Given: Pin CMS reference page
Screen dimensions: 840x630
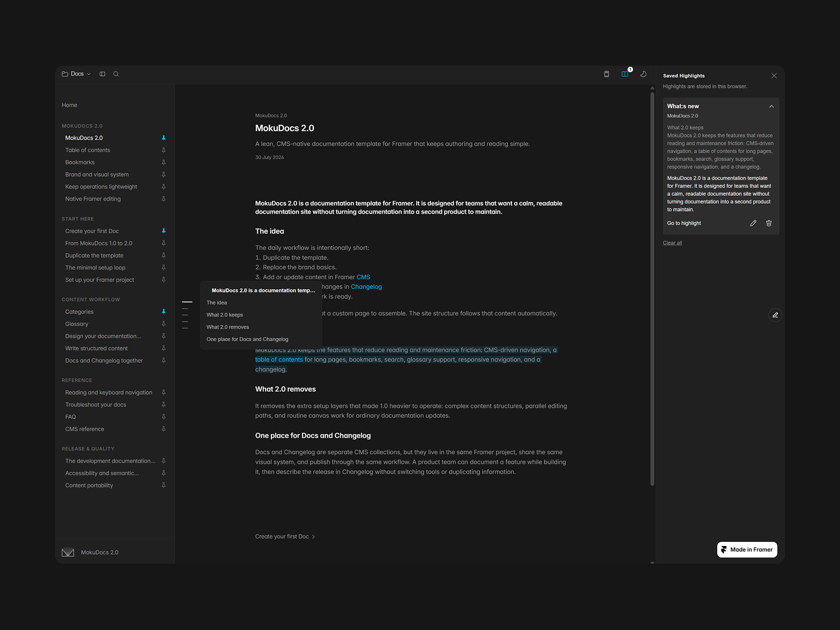Looking at the screenshot, I should coord(163,429).
